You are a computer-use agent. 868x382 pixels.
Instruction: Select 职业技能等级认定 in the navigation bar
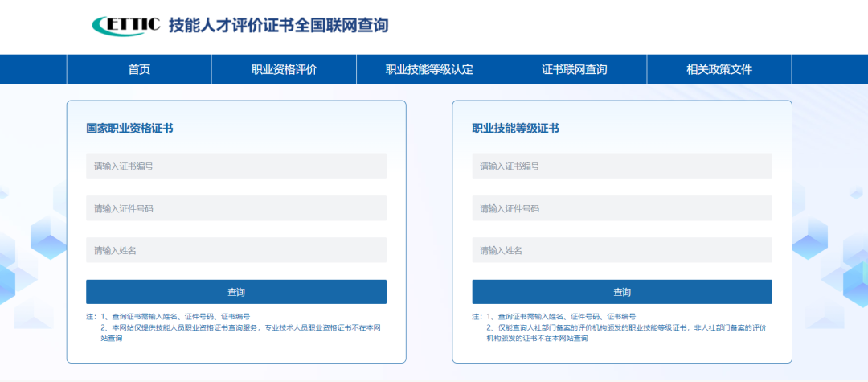coord(429,69)
